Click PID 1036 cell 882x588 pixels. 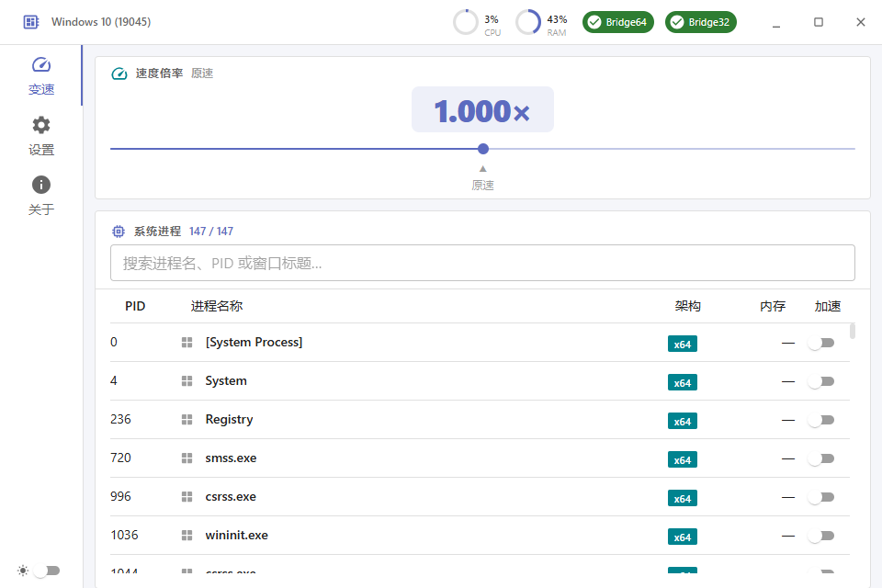pyautogui.click(x=124, y=535)
